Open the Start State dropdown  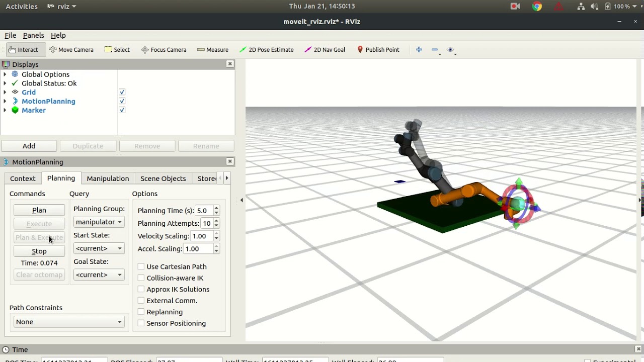[99, 248]
